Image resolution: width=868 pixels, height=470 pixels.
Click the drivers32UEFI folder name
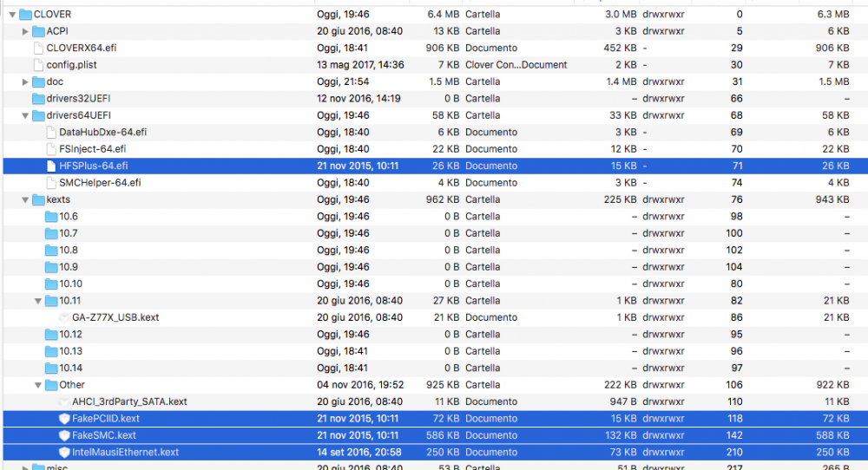(79, 99)
